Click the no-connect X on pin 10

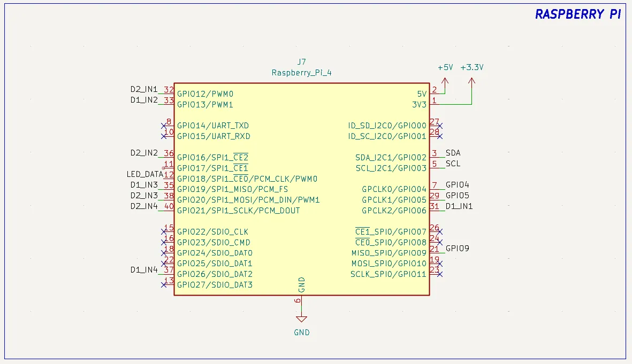tap(164, 136)
